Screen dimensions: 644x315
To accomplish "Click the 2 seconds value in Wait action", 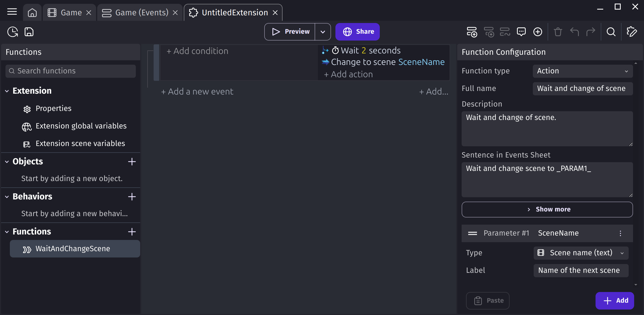I will (364, 50).
